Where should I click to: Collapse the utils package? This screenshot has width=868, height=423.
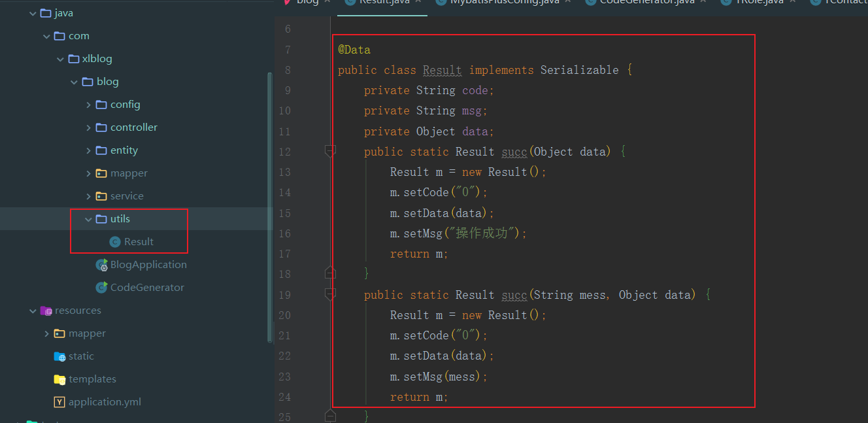tap(88, 218)
